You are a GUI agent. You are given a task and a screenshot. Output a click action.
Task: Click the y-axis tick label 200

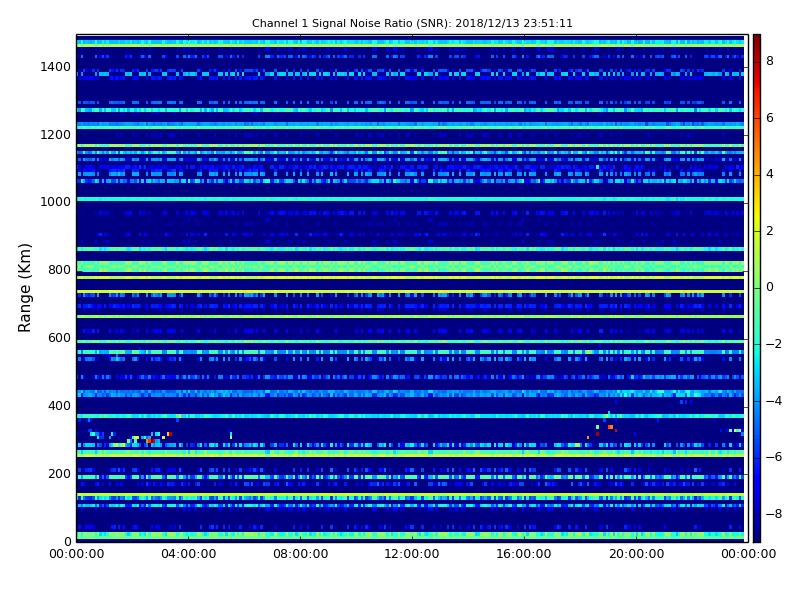(59, 473)
